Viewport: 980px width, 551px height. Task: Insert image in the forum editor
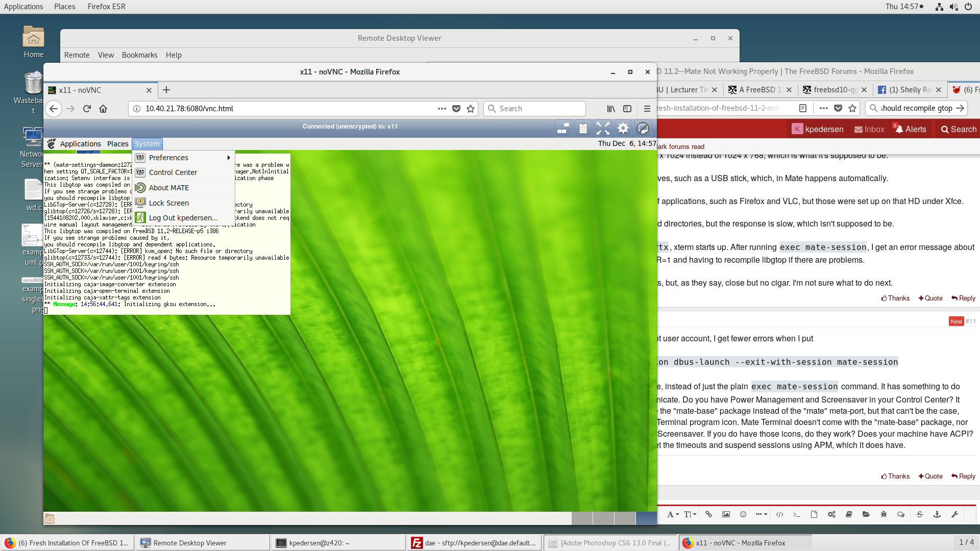(726, 514)
